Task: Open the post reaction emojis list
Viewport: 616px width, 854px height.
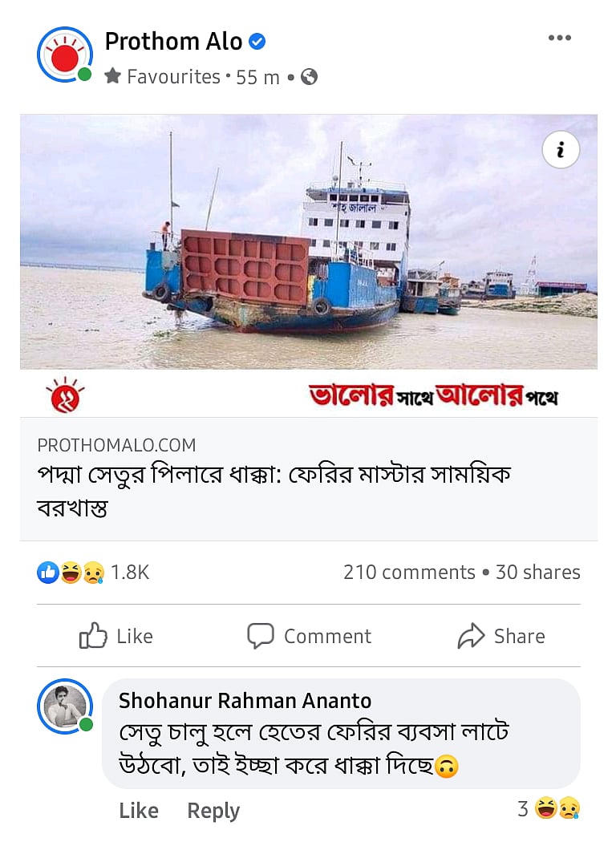Action: pos(71,573)
